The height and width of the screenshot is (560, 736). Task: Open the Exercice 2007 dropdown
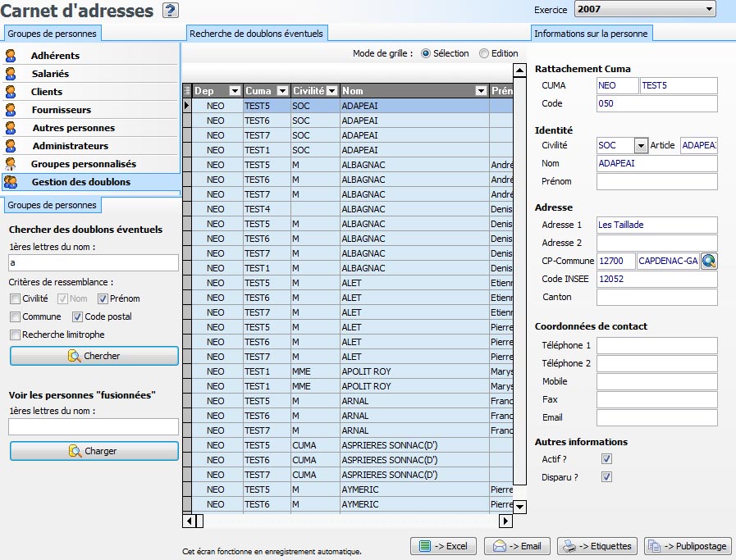click(x=709, y=9)
